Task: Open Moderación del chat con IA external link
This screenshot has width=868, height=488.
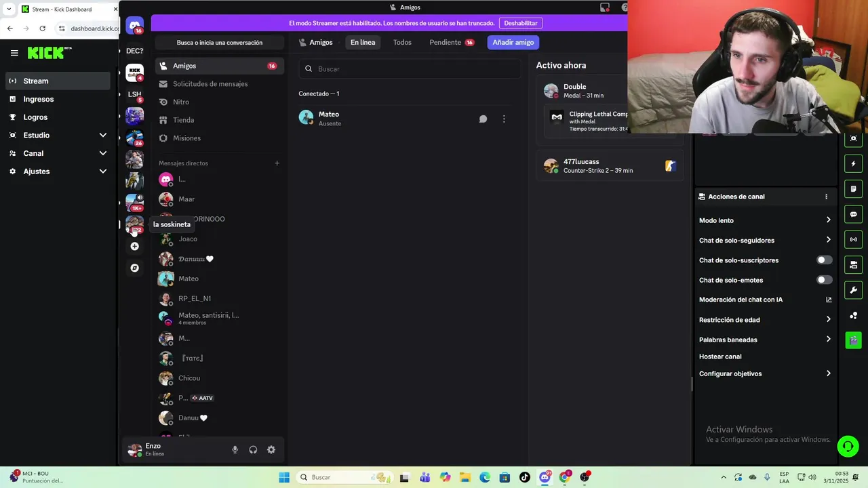Action: click(x=829, y=300)
